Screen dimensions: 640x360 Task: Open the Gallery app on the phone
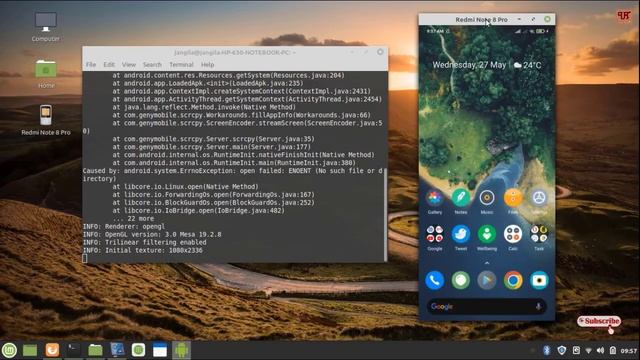435,198
